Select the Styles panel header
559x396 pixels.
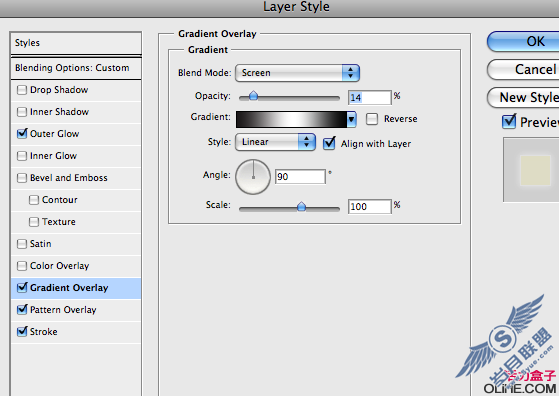click(76, 43)
